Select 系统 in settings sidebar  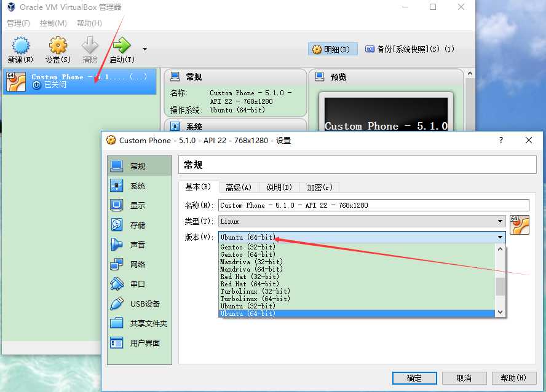pyautogui.click(x=140, y=186)
